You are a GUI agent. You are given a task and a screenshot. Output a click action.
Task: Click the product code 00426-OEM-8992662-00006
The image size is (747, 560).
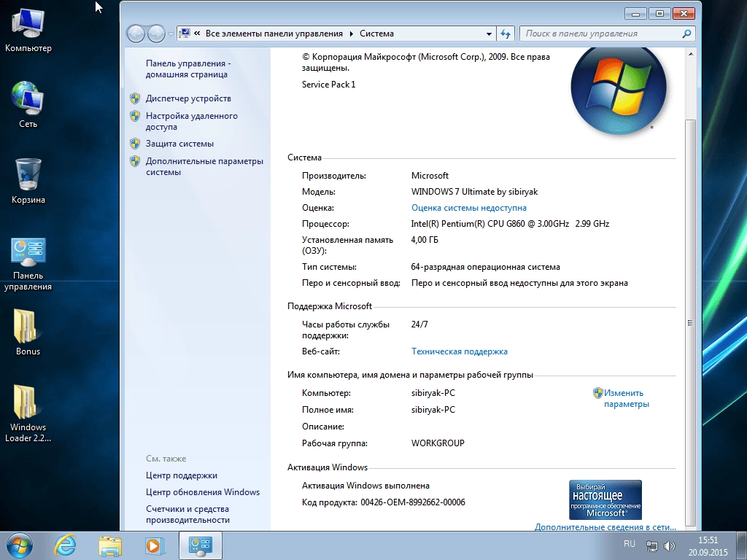point(413,502)
